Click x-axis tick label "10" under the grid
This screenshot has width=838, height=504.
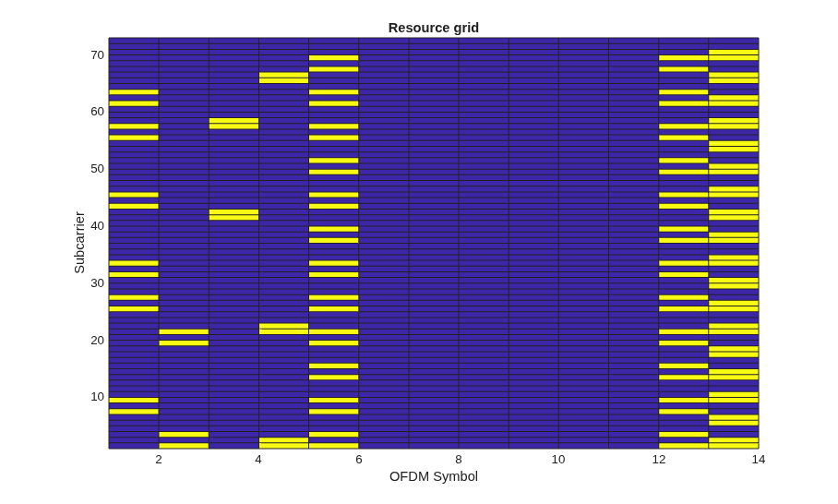click(x=558, y=460)
